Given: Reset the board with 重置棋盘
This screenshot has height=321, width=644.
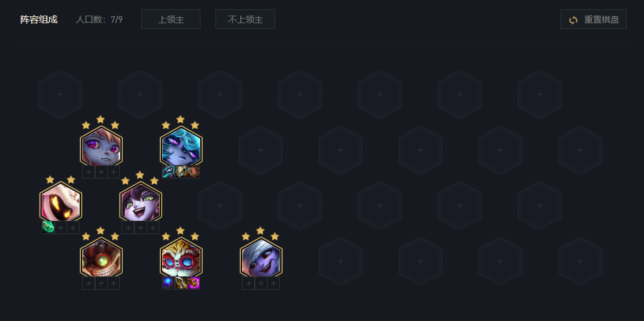Looking at the screenshot, I should (x=594, y=19).
